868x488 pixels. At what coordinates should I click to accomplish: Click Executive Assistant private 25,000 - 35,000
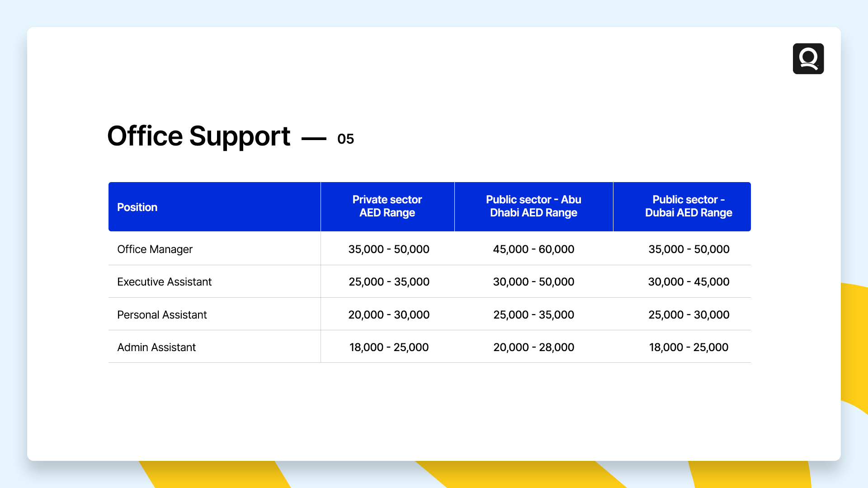click(389, 282)
